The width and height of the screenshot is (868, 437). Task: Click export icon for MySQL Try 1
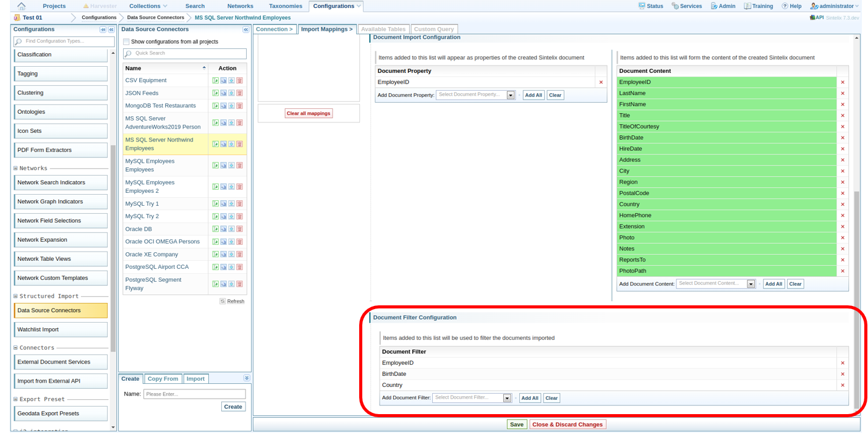(x=231, y=204)
